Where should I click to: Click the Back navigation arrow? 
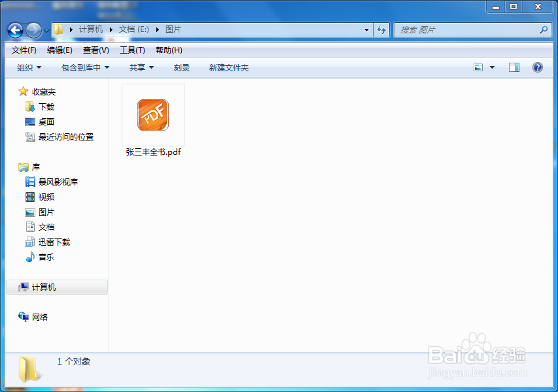pyautogui.click(x=15, y=30)
